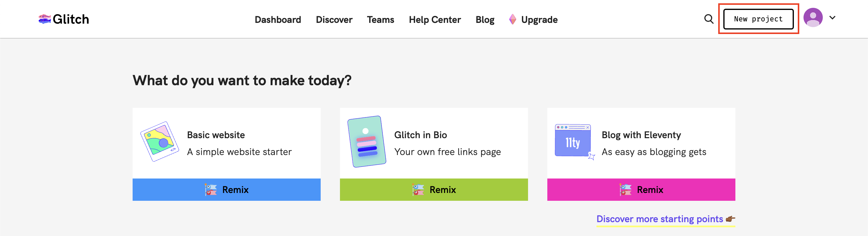Remix the Blog with Eleventy project
868x236 pixels.
click(641, 190)
